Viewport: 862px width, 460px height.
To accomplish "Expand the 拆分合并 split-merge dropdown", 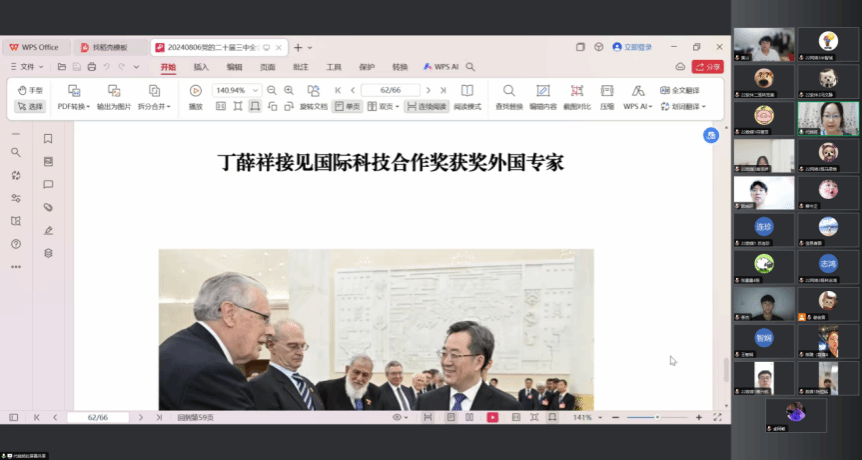I will point(154,106).
